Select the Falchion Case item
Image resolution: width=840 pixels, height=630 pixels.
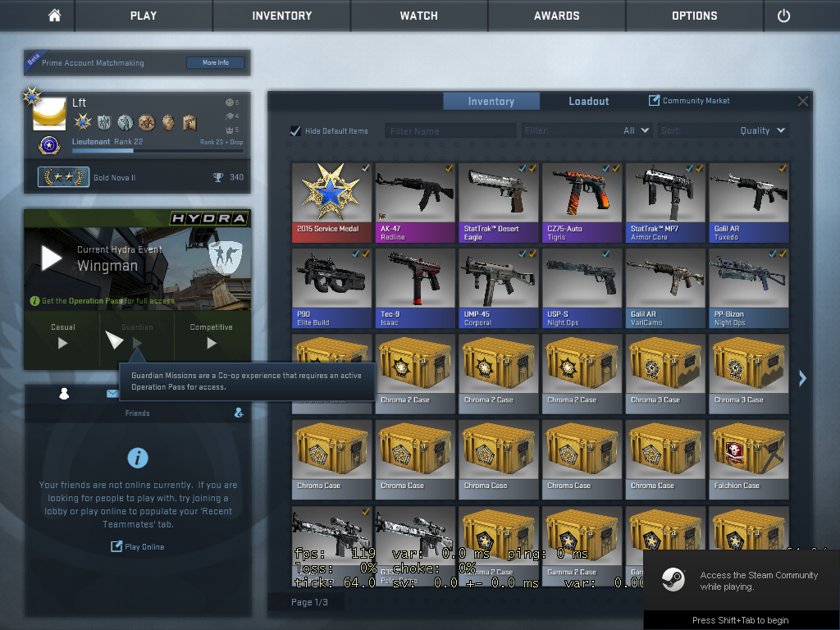click(x=749, y=459)
